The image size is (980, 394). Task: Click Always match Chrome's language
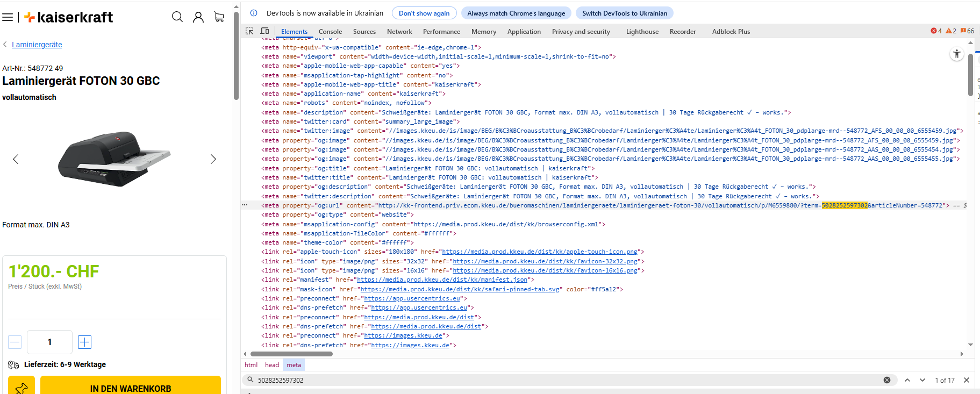pos(516,13)
